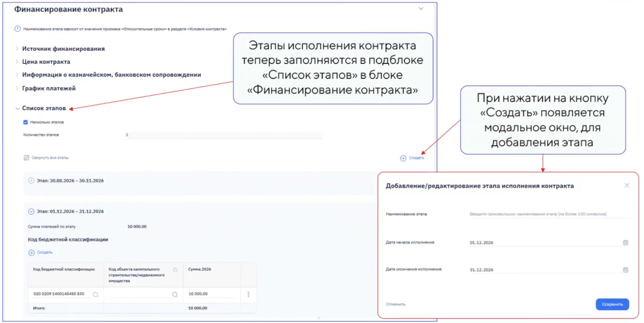Click Создать link under Код бюджетной классификации
The image size is (644, 323).
[45, 252]
